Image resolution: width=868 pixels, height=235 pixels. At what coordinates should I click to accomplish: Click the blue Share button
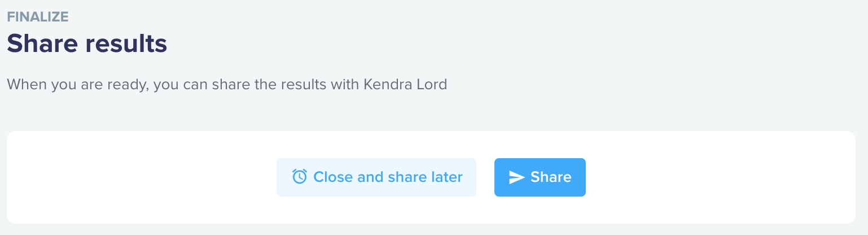pyautogui.click(x=540, y=177)
